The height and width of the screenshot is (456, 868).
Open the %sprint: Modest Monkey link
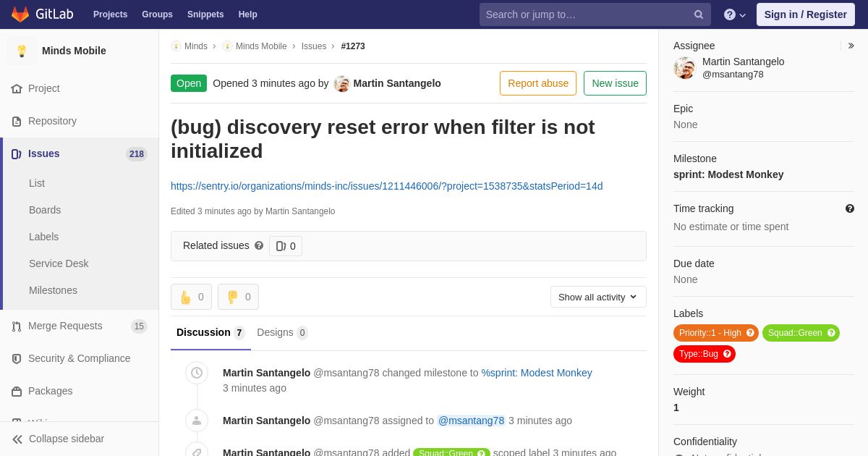click(x=537, y=373)
